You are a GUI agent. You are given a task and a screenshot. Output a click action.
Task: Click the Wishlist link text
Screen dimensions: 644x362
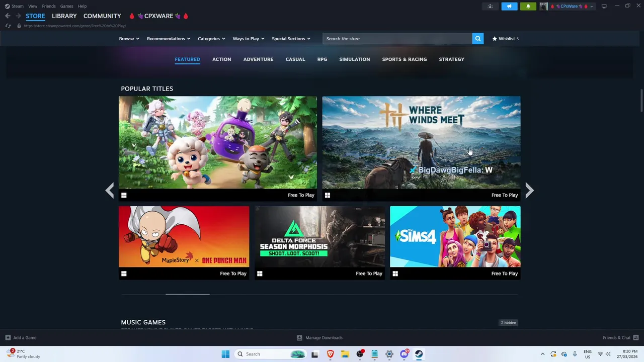tap(507, 39)
